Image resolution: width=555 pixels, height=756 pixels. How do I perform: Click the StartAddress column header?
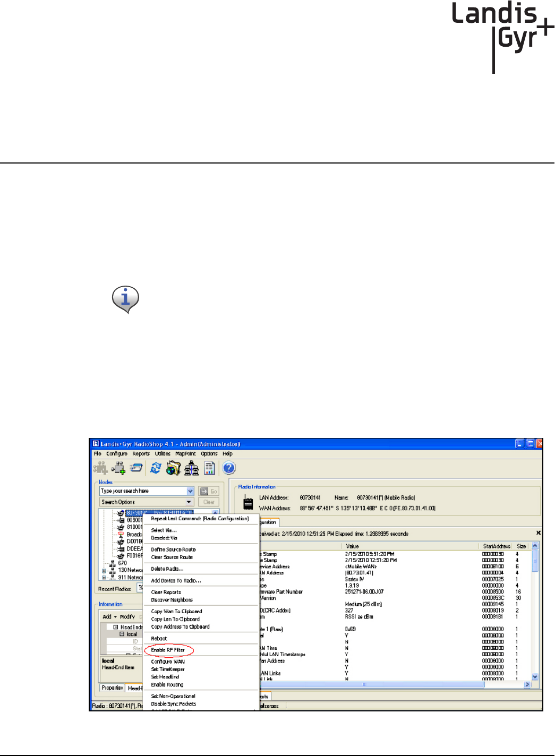tap(496, 546)
